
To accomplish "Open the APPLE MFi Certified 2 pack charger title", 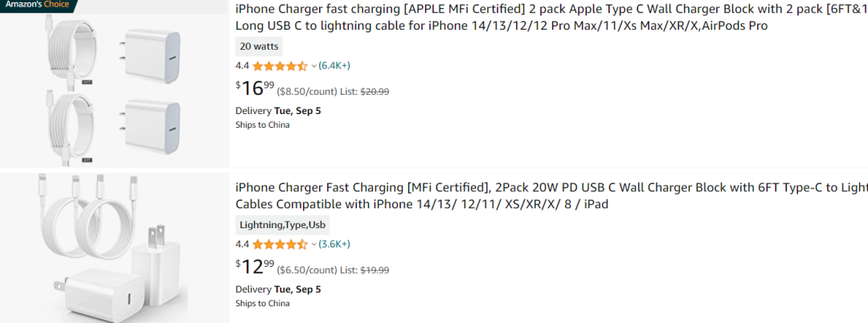I will coord(551,17).
